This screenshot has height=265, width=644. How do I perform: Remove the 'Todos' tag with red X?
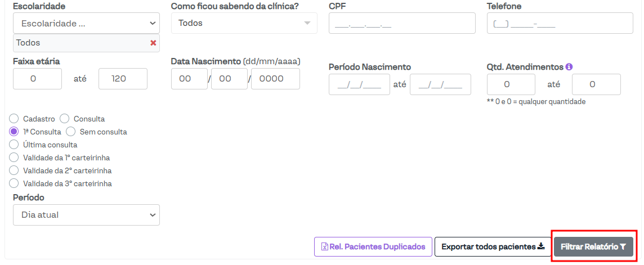(x=153, y=43)
